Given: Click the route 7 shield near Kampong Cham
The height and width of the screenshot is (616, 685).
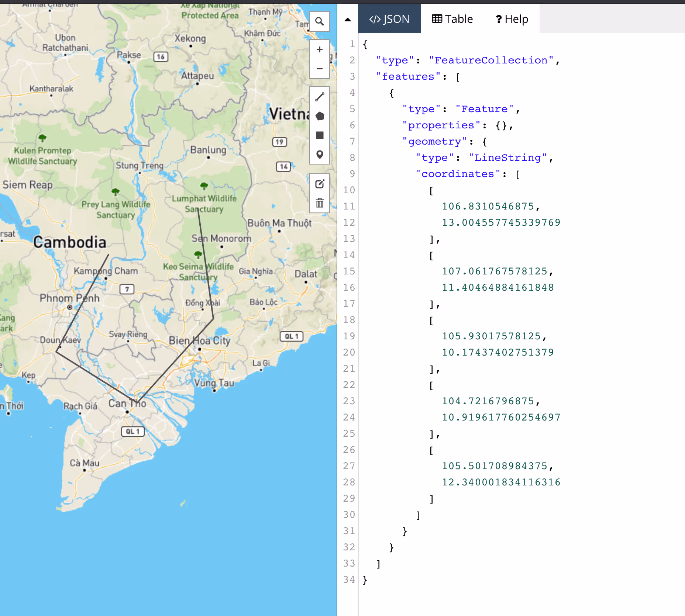Looking at the screenshot, I should click(x=127, y=289).
